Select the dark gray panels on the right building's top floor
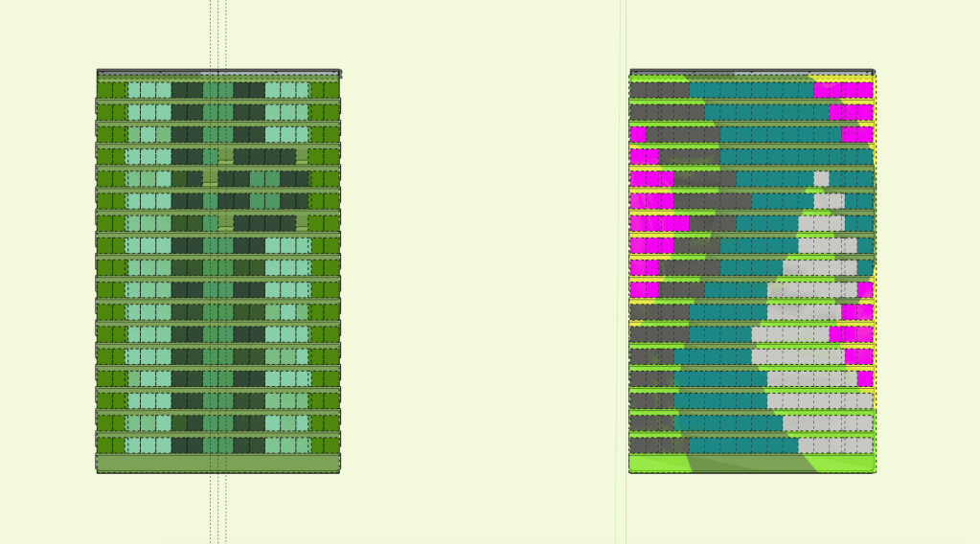 (x=659, y=90)
